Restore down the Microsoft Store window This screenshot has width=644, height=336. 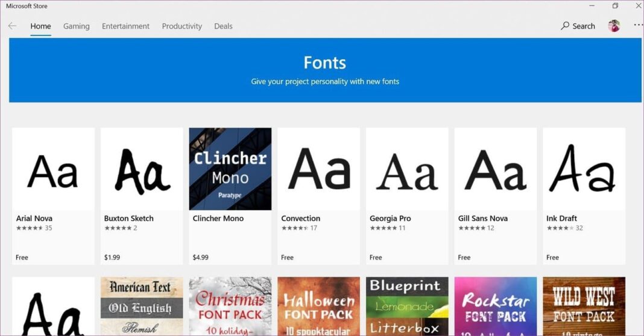[615, 6]
